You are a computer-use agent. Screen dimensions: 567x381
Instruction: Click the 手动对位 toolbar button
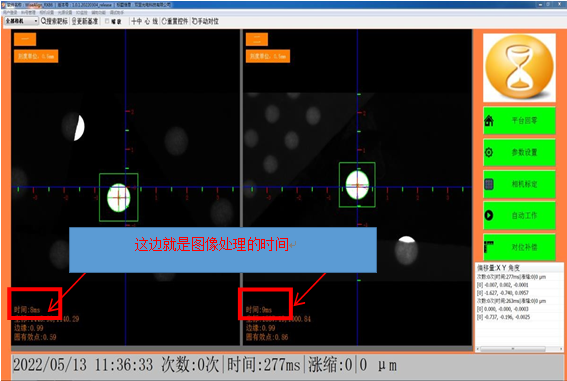click(205, 21)
